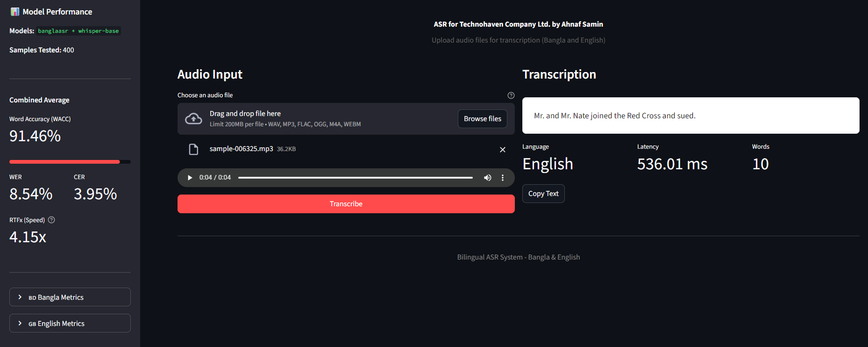Expand the English Metrics section

pos(70,323)
